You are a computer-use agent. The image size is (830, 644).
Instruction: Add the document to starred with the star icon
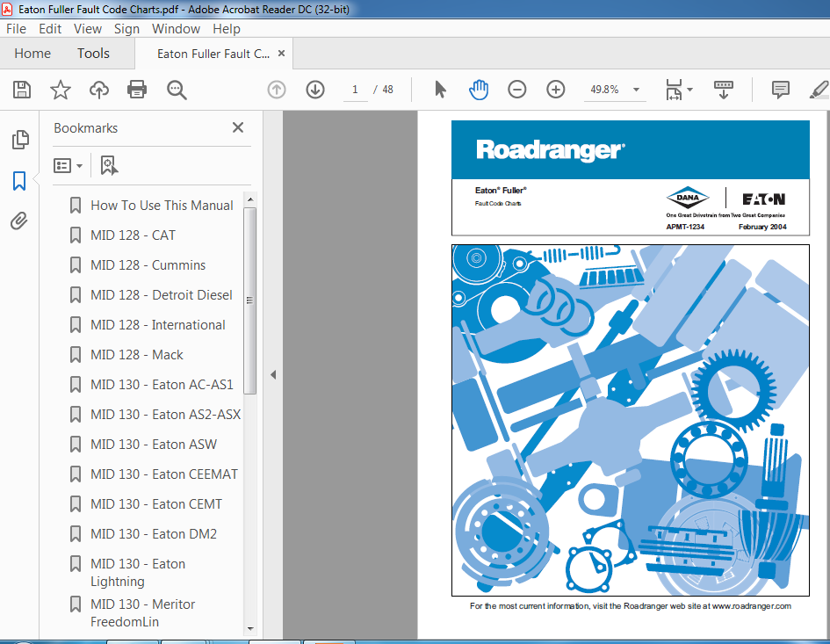[61, 90]
